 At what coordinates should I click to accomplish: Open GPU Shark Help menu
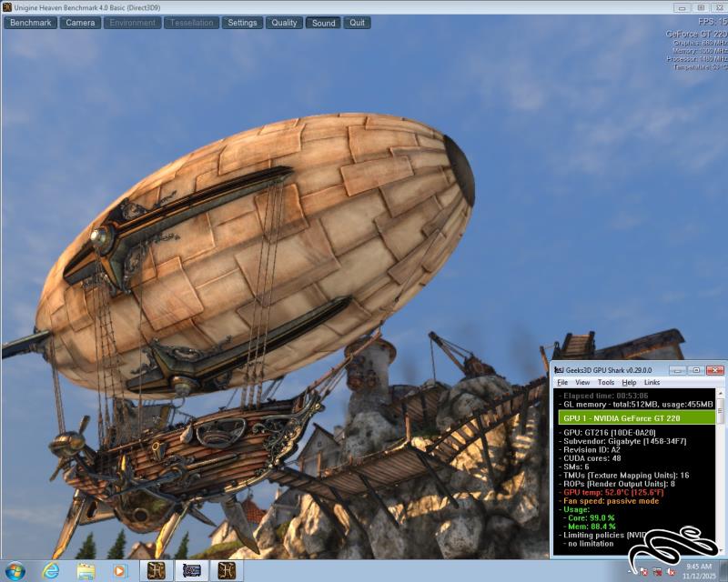pyautogui.click(x=629, y=383)
